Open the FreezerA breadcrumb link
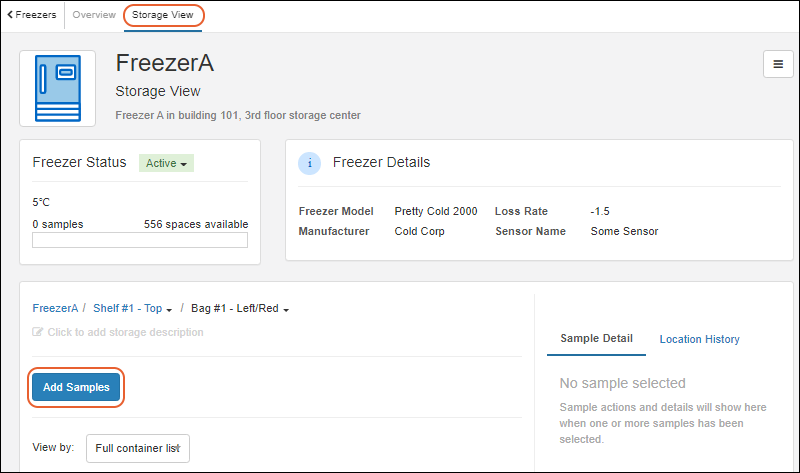This screenshot has width=800, height=473. tap(55, 309)
